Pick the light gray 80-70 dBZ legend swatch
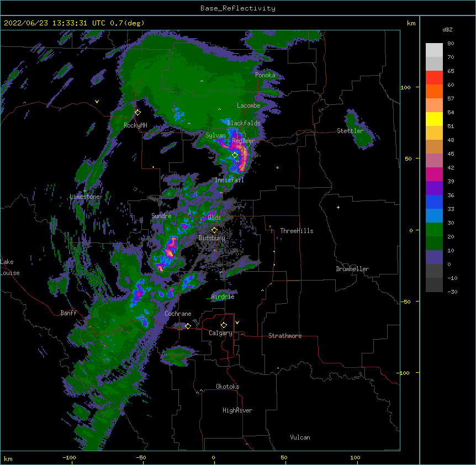The image size is (476, 465). coord(434,50)
